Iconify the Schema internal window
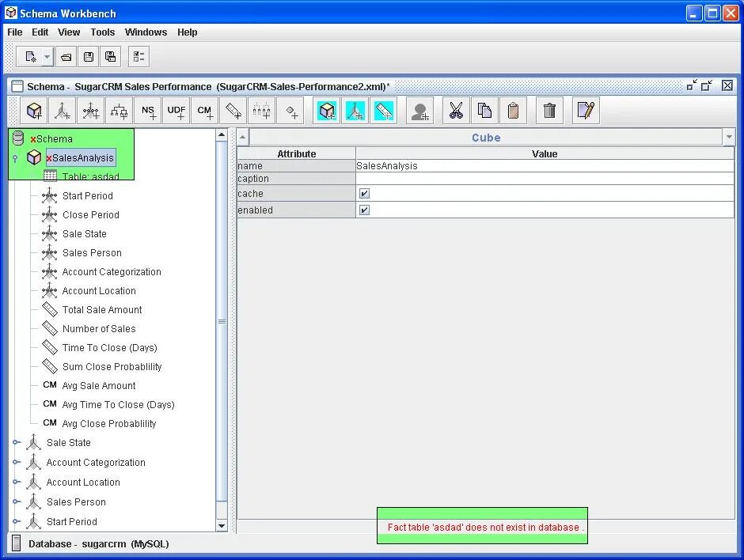 coord(693,85)
